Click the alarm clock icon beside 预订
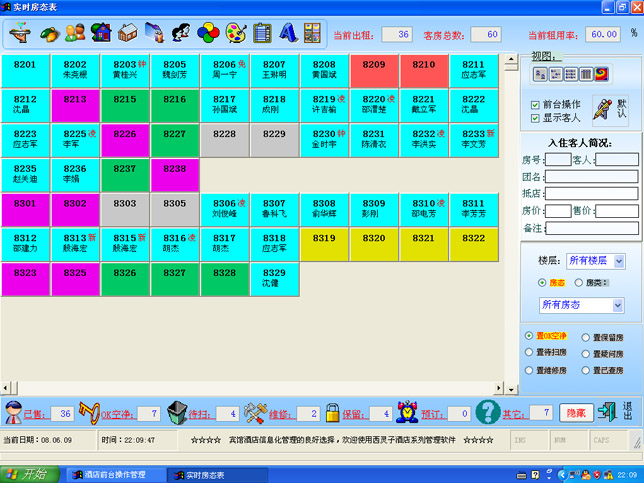The image size is (644, 483). pyautogui.click(x=406, y=411)
